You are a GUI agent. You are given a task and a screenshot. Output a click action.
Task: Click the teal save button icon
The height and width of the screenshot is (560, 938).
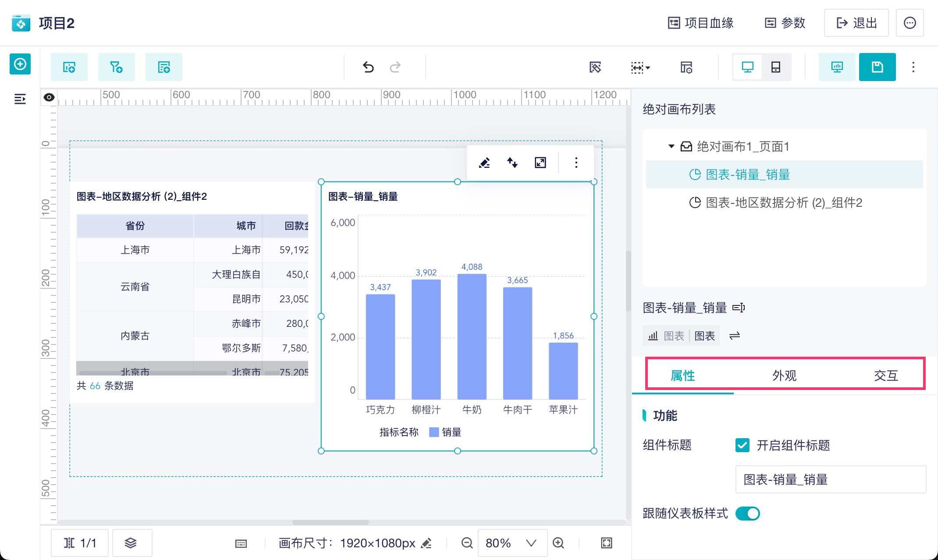click(877, 67)
